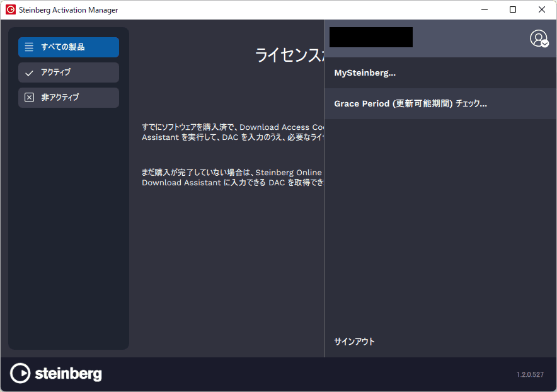
Task: Select the MySteinberg menu entry
Action: [x=365, y=72]
